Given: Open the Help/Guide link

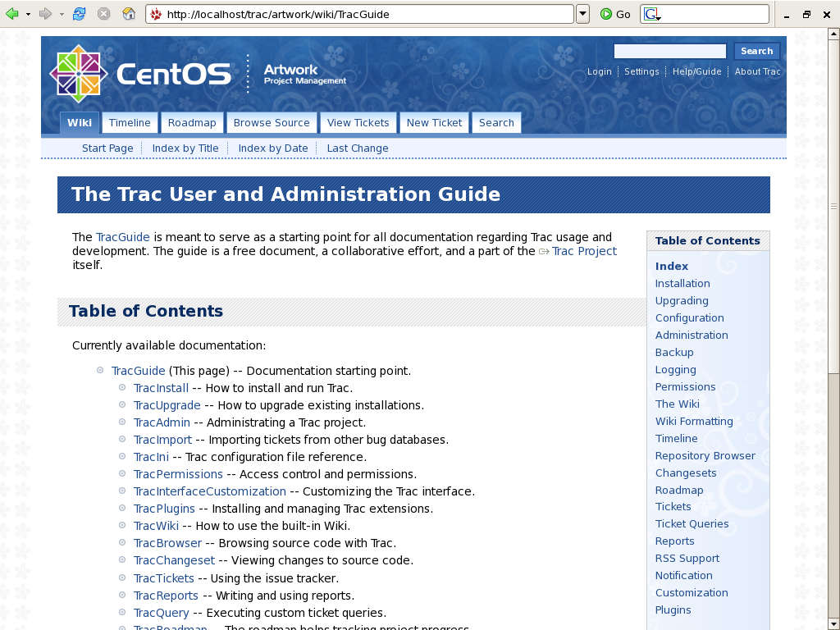Looking at the screenshot, I should [696, 71].
